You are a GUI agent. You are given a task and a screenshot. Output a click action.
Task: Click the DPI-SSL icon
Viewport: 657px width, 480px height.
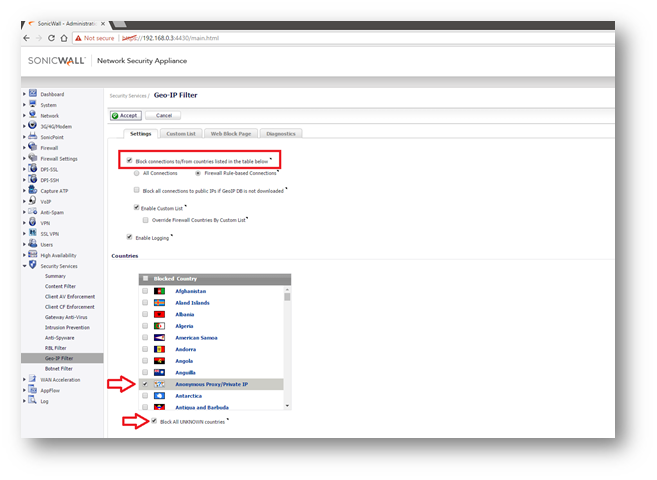click(x=33, y=168)
